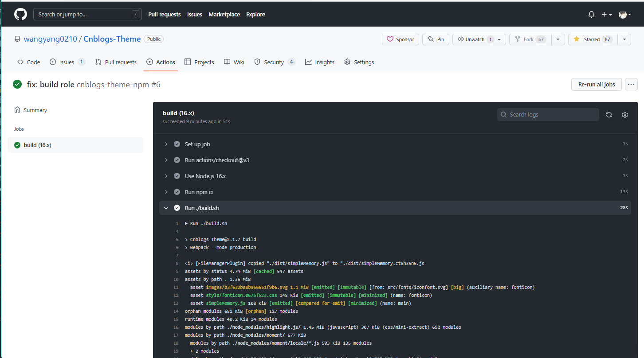Click the three-dot workflow options button
This screenshot has height=358, width=644.
point(631,84)
